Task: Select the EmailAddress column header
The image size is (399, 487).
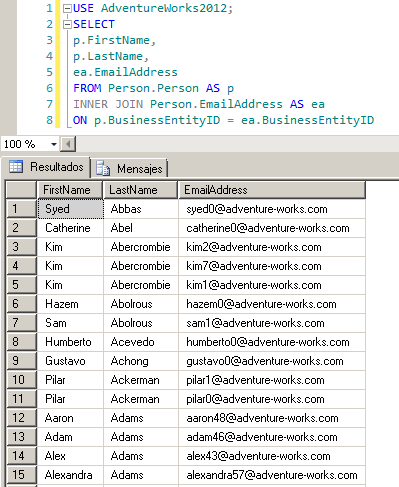Action: click(x=272, y=190)
